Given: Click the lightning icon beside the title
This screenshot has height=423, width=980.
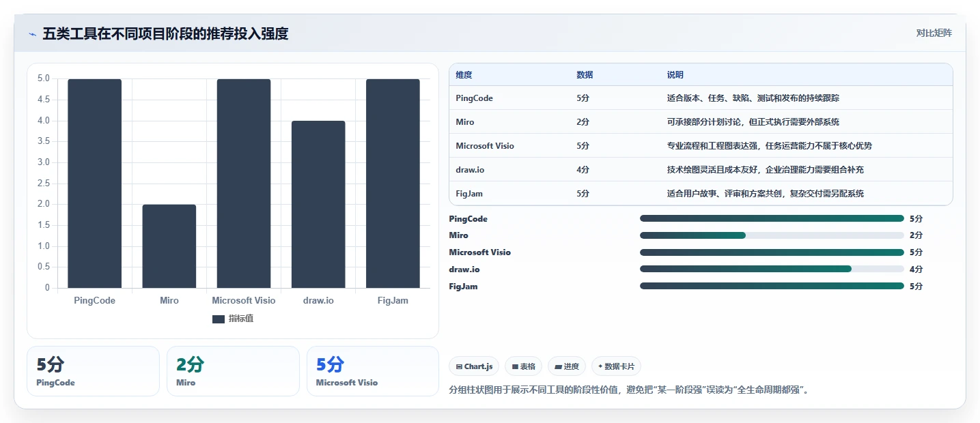Looking at the screenshot, I should click(x=32, y=34).
